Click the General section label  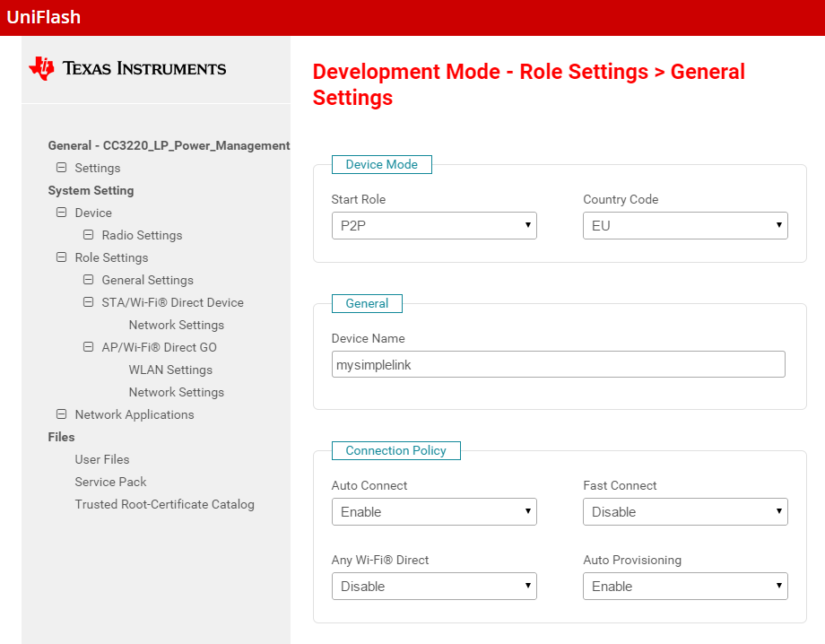click(367, 303)
